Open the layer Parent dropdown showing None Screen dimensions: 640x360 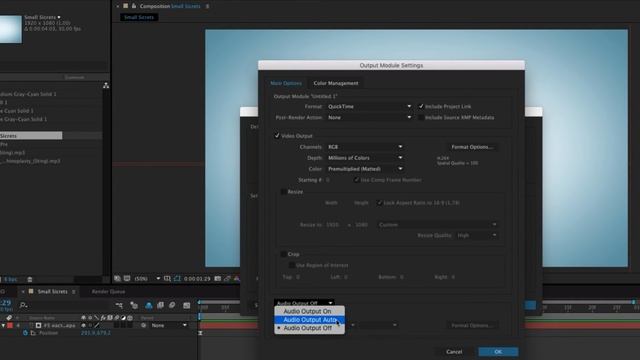(169, 326)
